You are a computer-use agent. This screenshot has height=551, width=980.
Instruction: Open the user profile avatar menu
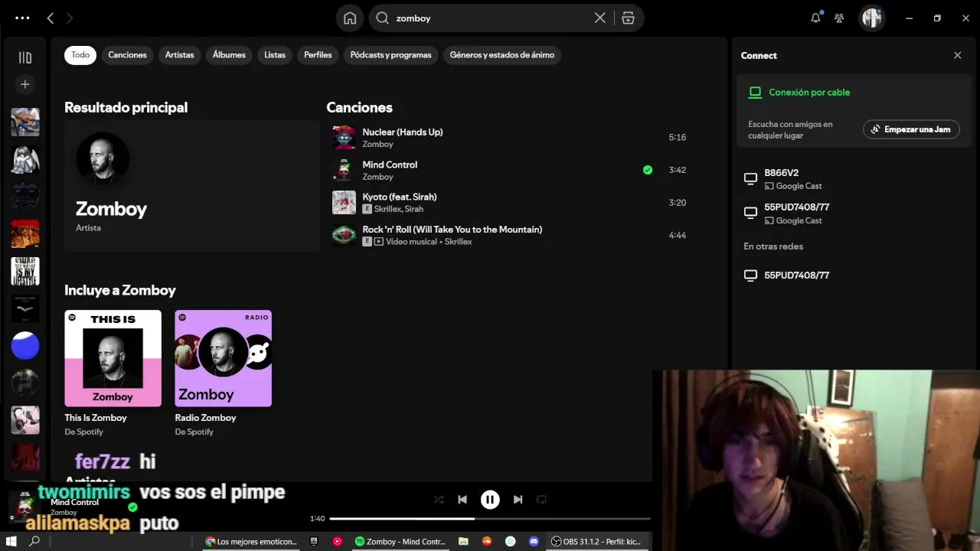(x=871, y=18)
